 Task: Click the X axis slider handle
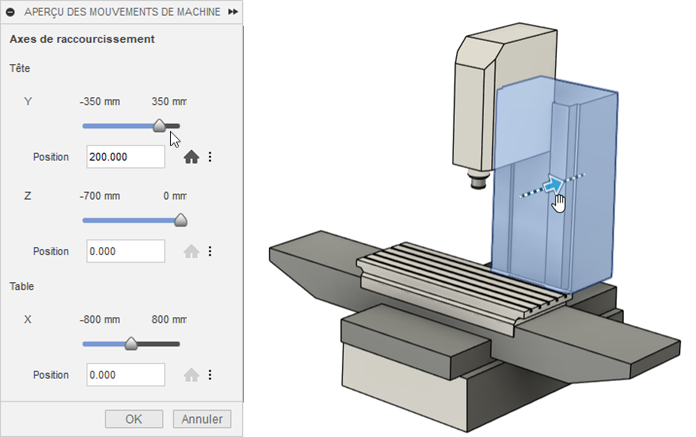click(131, 344)
